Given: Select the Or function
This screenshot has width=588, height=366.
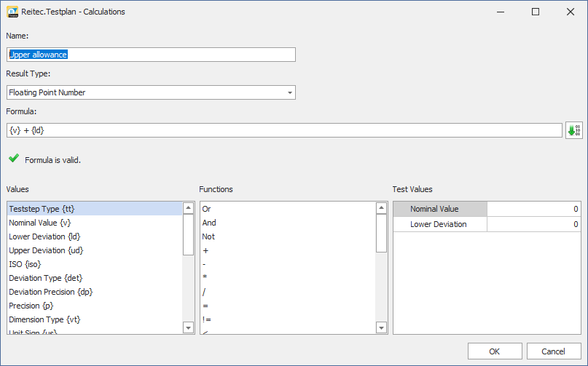Looking at the screenshot, I should 206,209.
